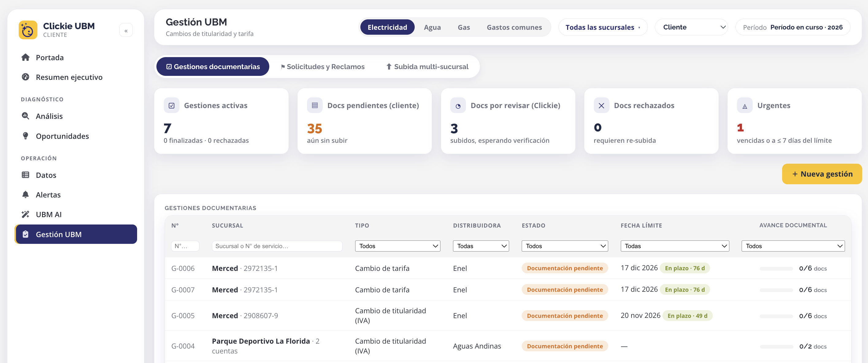The height and width of the screenshot is (363, 868).
Task: Click the Docs por revisar clock icon
Action: pyautogui.click(x=458, y=106)
